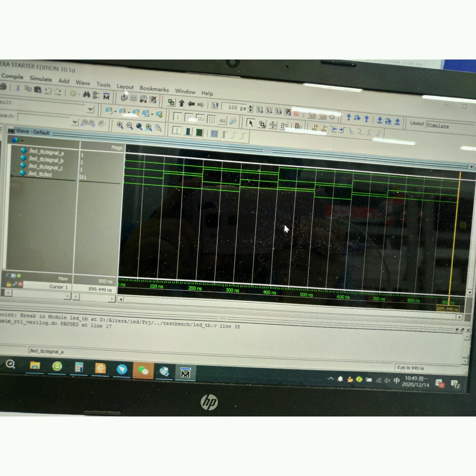Click the Restart simulation icon
The height and width of the screenshot is (476, 476).
click(215, 106)
